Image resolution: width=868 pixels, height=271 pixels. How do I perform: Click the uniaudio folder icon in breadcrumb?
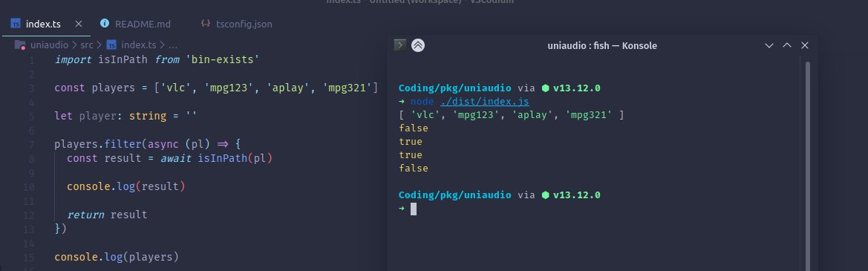point(20,45)
